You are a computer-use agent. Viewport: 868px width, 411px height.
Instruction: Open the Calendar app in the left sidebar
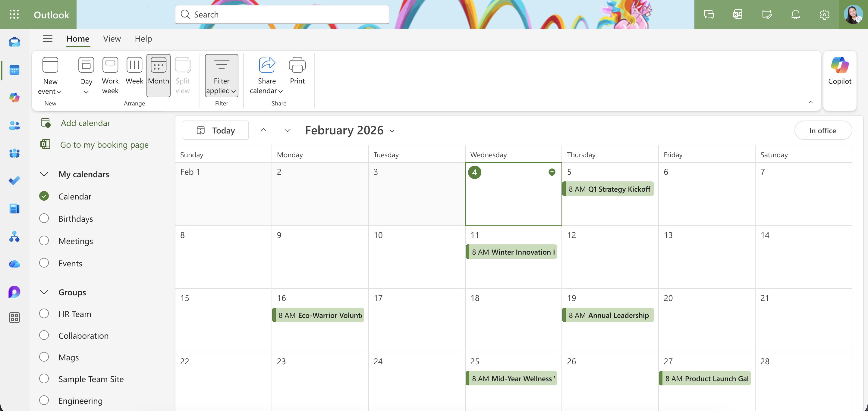click(14, 70)
